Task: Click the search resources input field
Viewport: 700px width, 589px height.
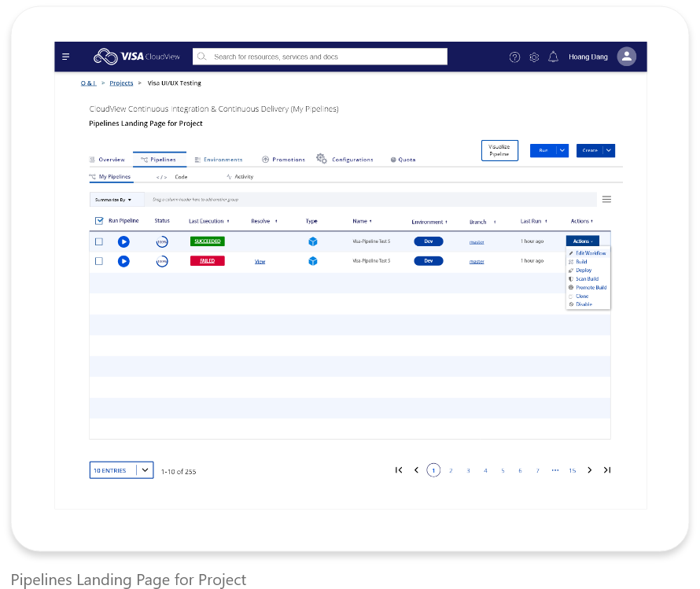Action: 319,57
